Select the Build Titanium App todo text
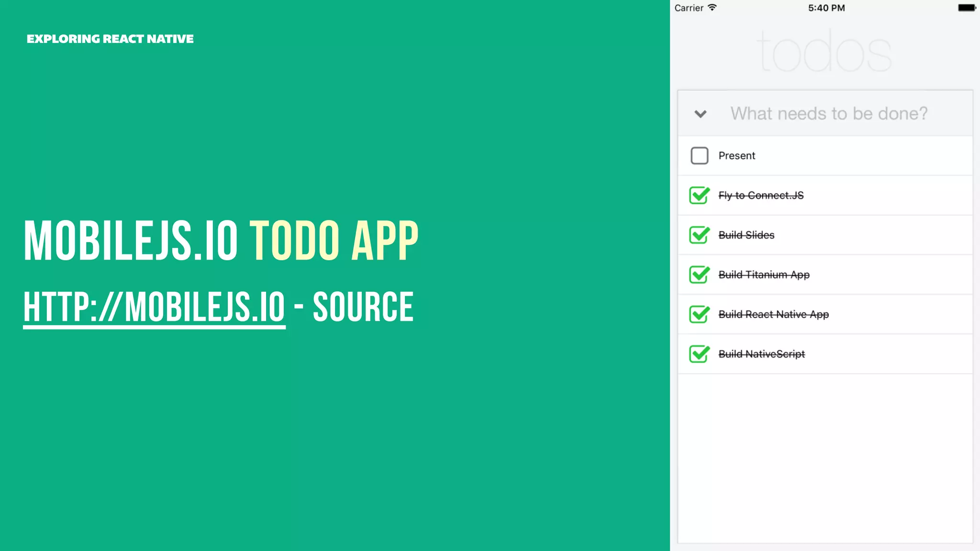 point(764,275)
